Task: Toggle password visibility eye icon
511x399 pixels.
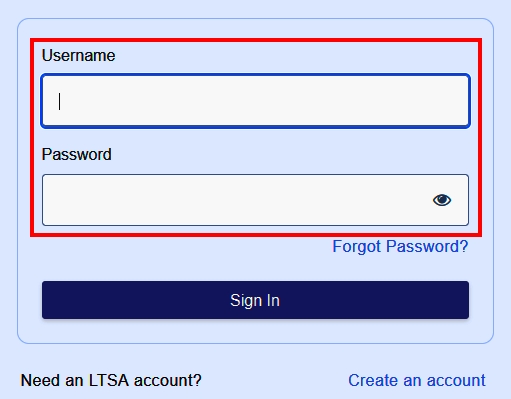Action: tap(442, 200)
